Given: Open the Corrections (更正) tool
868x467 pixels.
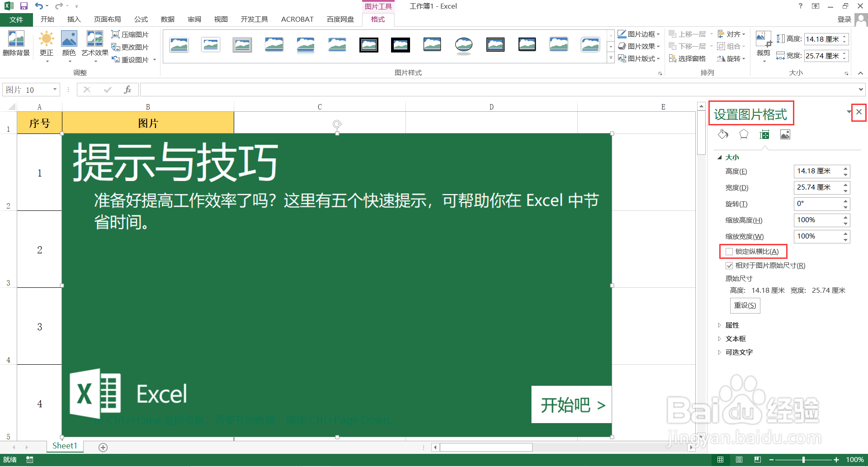Looking at the screenshot, I should coord(47,45).
